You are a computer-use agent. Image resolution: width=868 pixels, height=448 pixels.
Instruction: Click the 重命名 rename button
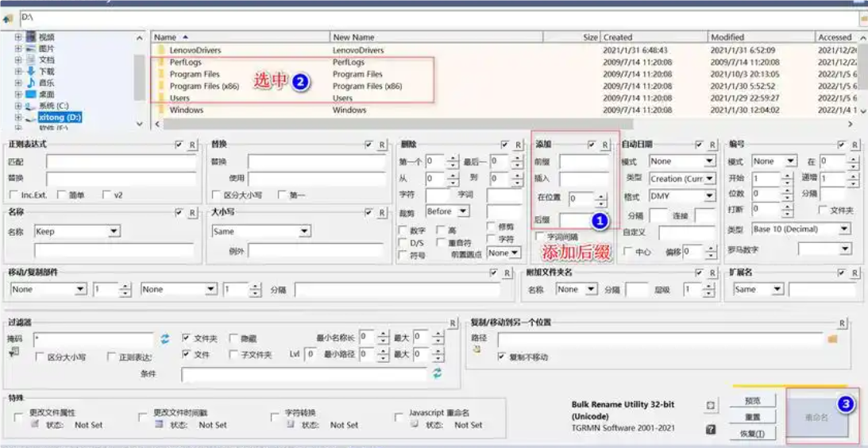[816, 417]
